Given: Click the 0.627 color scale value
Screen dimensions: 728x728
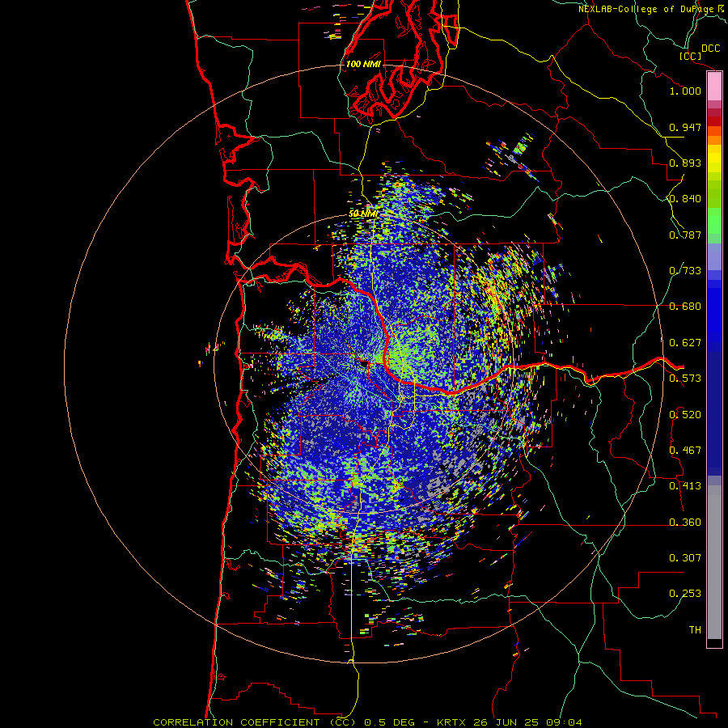Looking at the screenshot, I should click(685, 343).
